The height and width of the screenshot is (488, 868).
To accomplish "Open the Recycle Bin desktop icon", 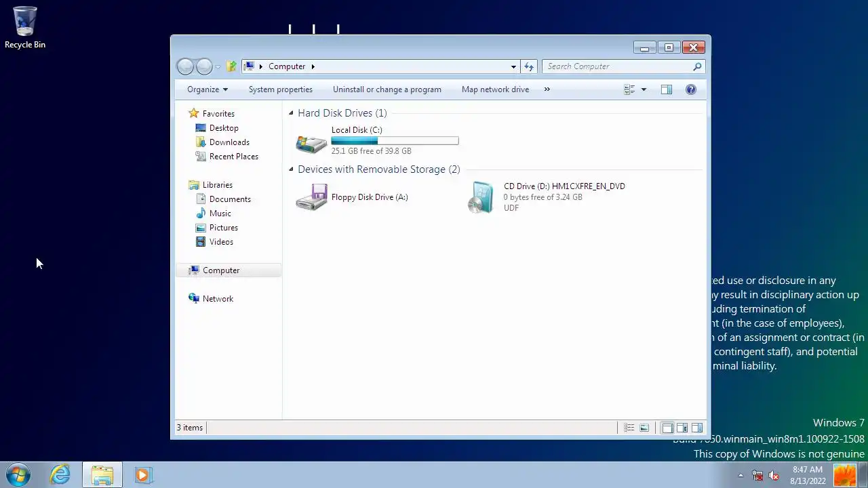I will pyautogui.click(x=24, y=28).
